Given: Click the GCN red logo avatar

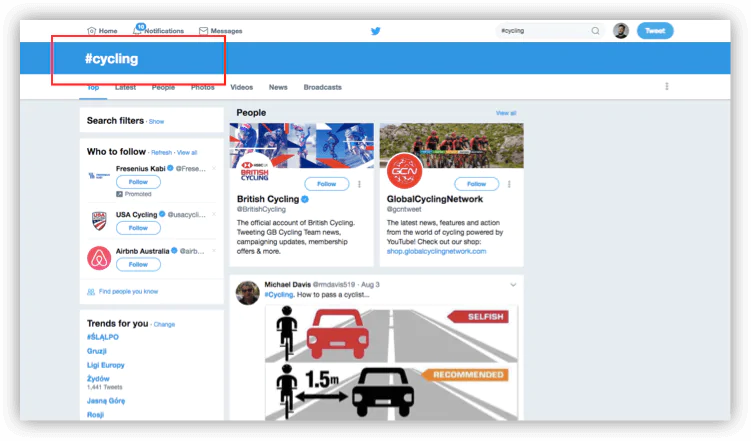Looking at the screenshot, I should 405,171.
